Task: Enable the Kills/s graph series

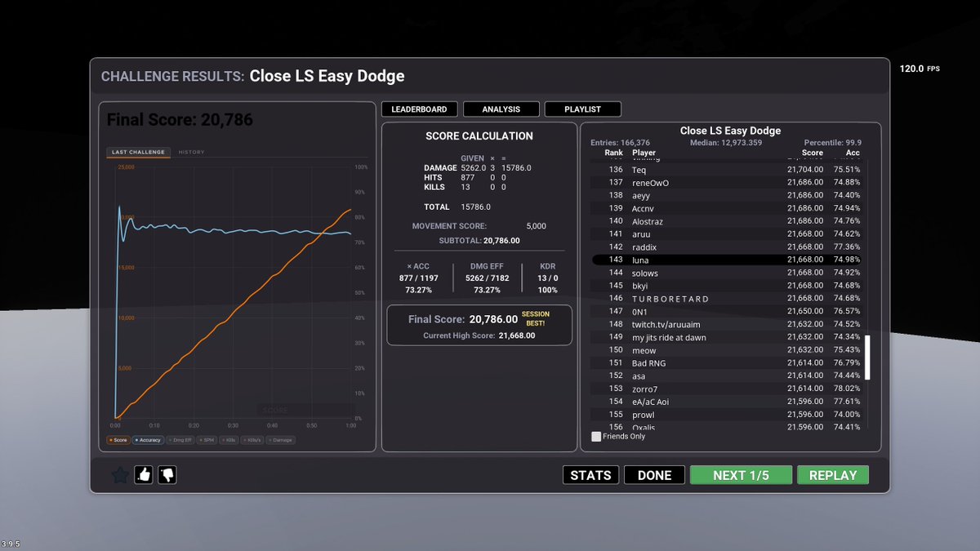Action: click(x=253, y=440)
